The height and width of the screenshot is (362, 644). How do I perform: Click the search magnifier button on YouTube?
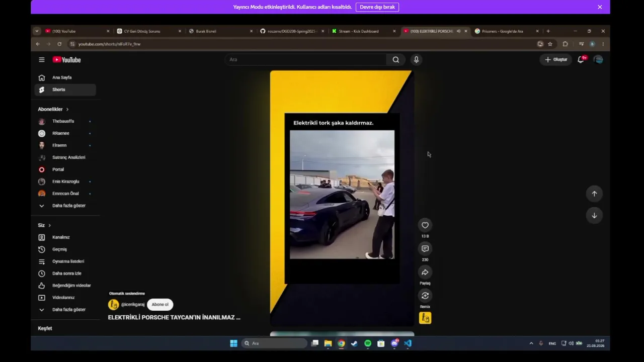pyautogui.click(x=396, y=60)
